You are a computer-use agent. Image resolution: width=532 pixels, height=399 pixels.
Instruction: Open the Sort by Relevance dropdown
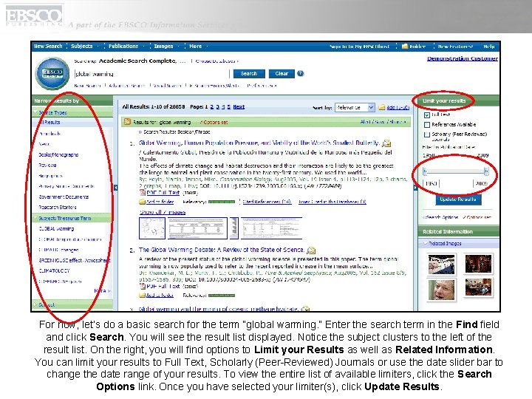(x=355, y=108)
